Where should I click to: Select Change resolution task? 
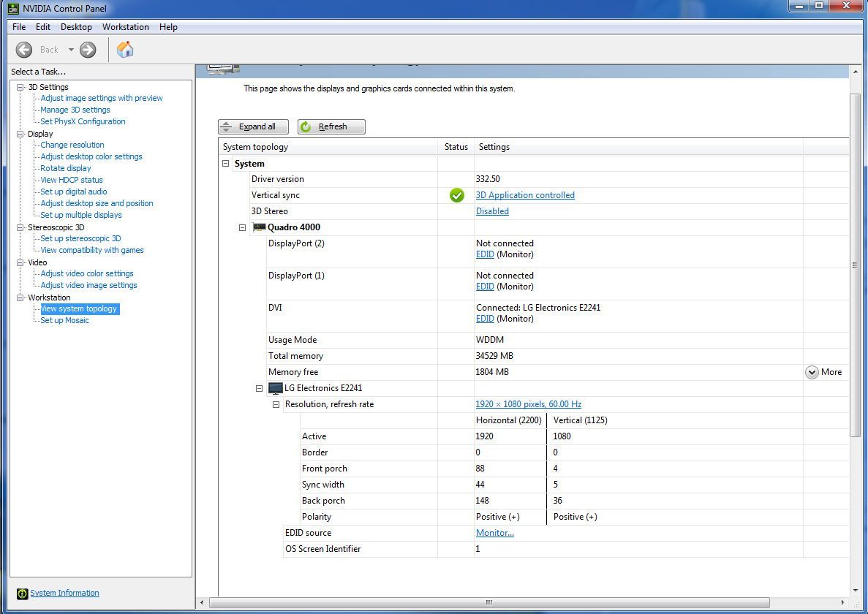click(x=72, y=145)
